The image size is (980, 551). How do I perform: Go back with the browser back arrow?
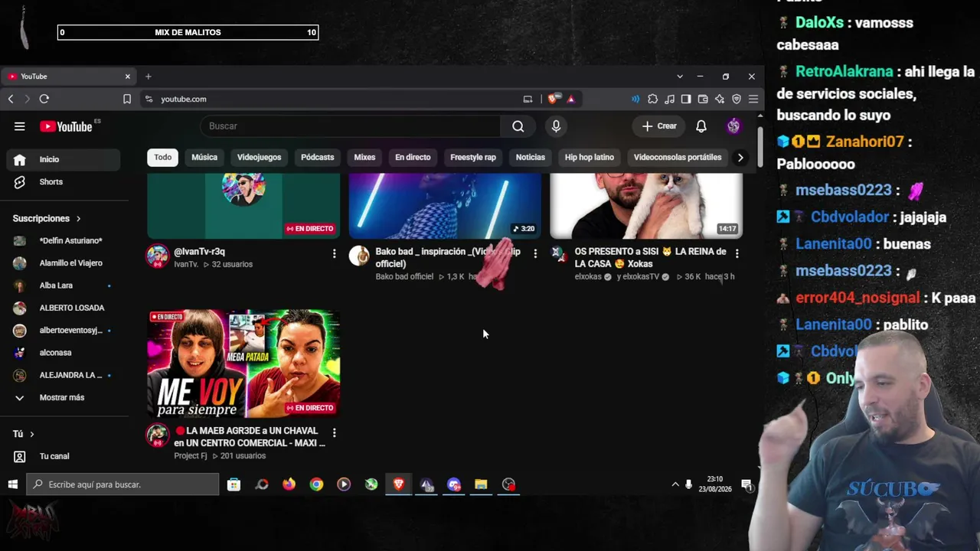pos(11,99)
